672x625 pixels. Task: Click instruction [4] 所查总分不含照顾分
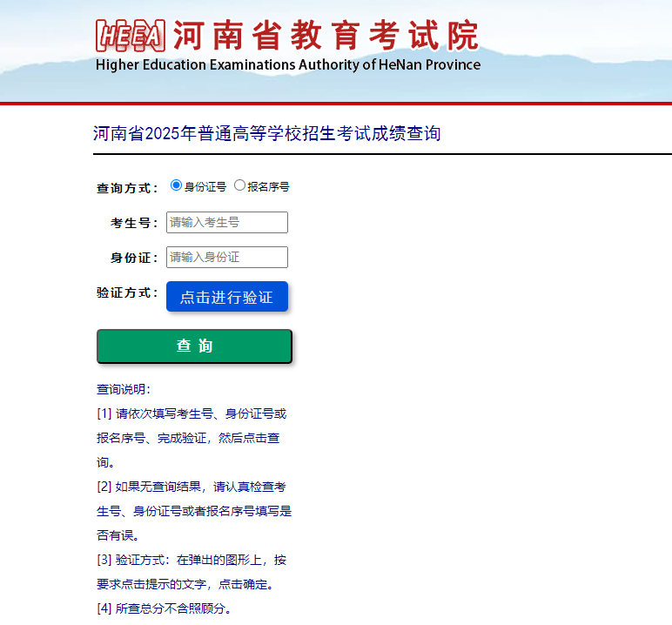point(165,608)
